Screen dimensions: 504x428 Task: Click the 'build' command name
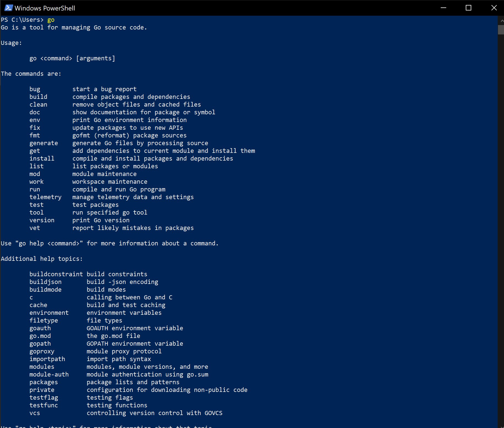tap(38, 97)
